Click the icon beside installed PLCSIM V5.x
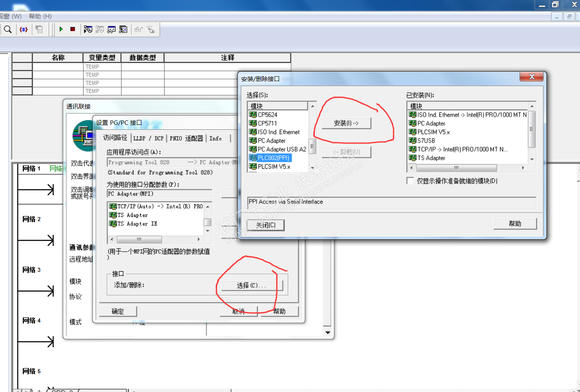Screen dimensions: 580x392 click(x=413, y=132)
